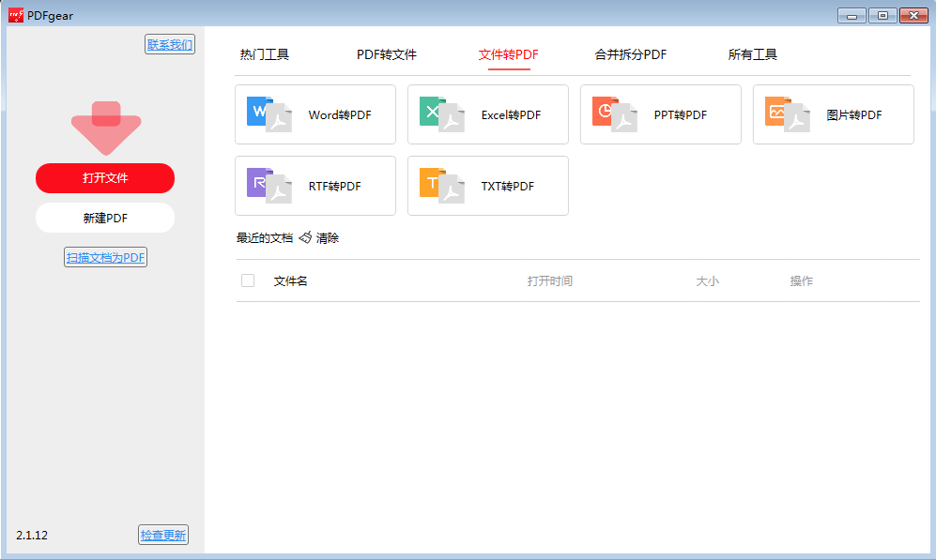Click the PDFgear logo in title bar
The width and height of the screenshot is (936, 560).
pyautogui.click(x=16, y=15)
